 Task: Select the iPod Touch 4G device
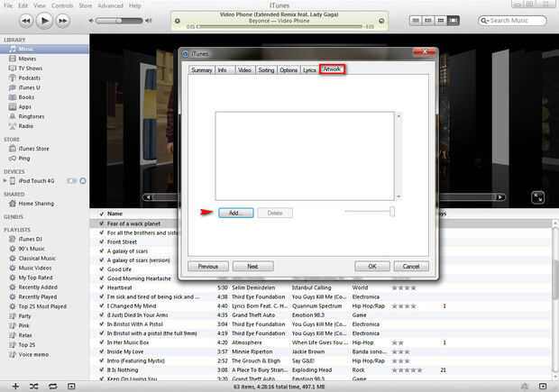pos(36,181)
